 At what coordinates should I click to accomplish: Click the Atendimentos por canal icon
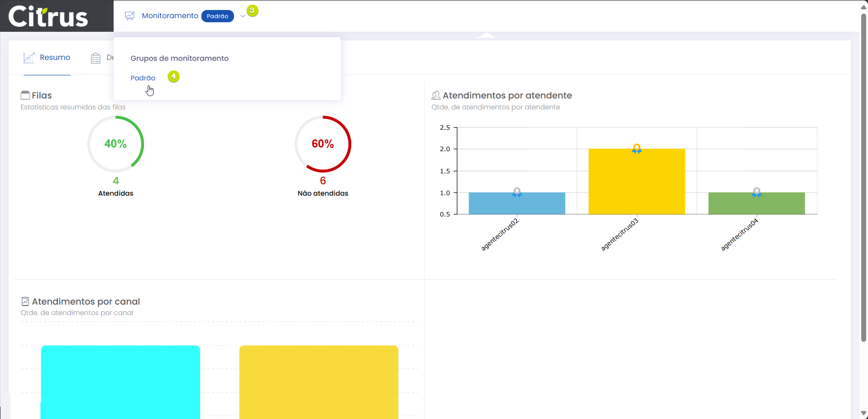coord(25,301)
